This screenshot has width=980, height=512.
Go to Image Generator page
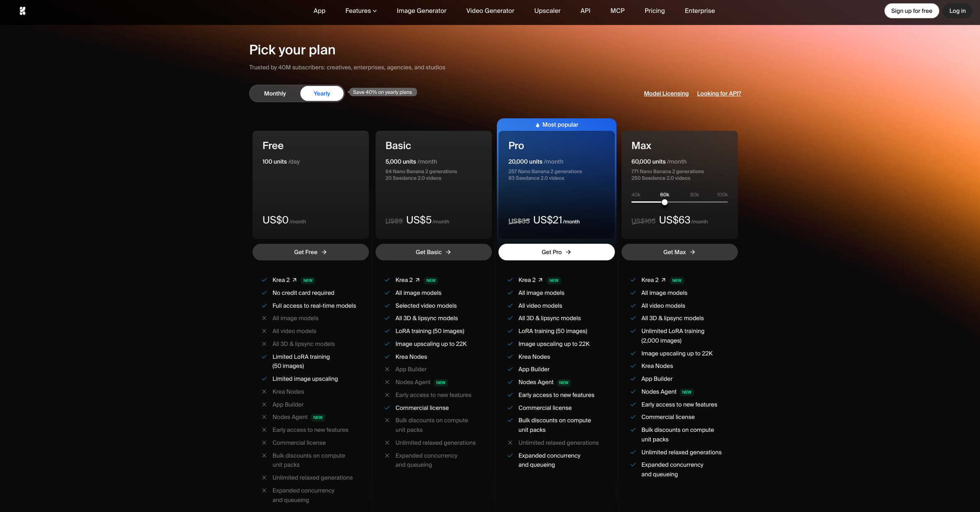point(422,11)
